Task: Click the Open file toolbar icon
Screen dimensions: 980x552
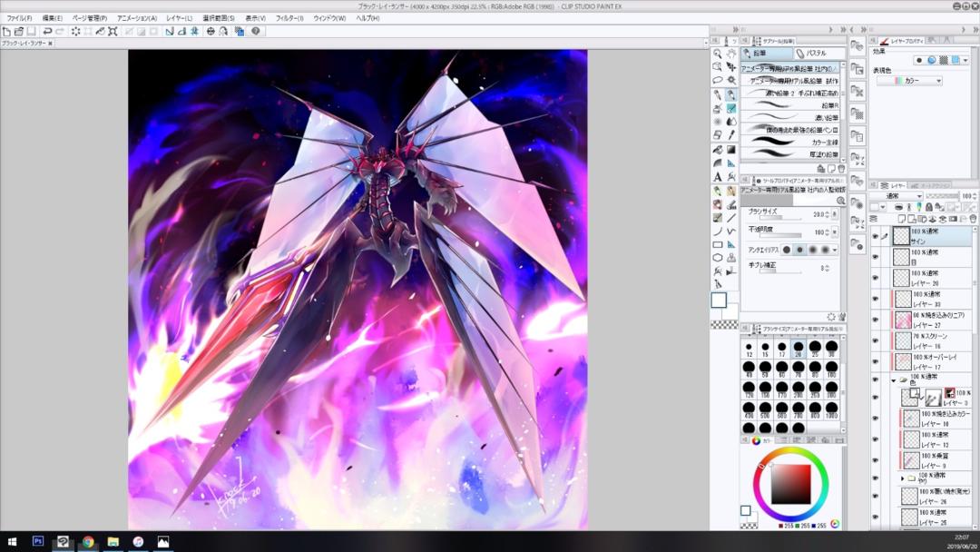Action: click(x=19, y=31)
